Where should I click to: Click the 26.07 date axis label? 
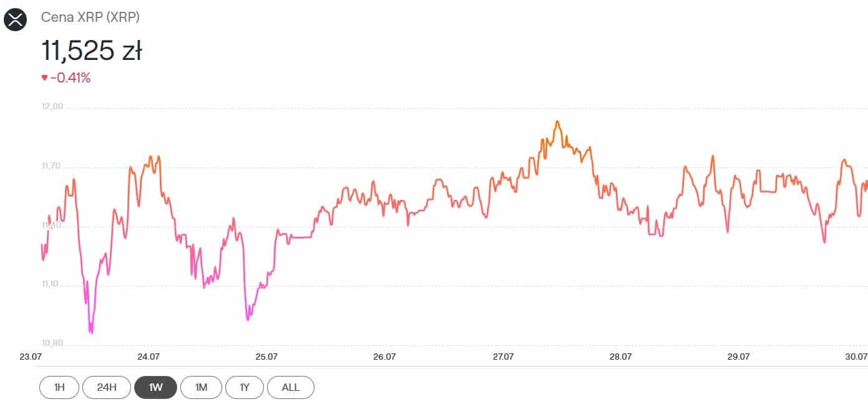click(x=384, y=357)
